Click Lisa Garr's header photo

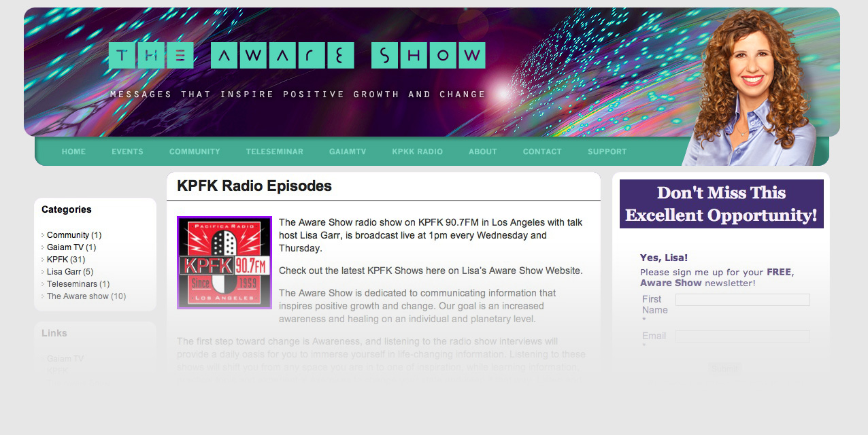pos(752,88)
